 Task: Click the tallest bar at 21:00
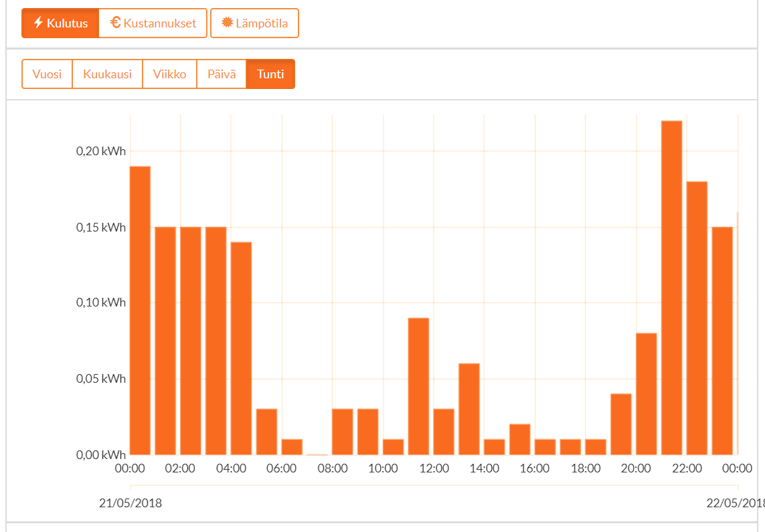coord(672,288)
